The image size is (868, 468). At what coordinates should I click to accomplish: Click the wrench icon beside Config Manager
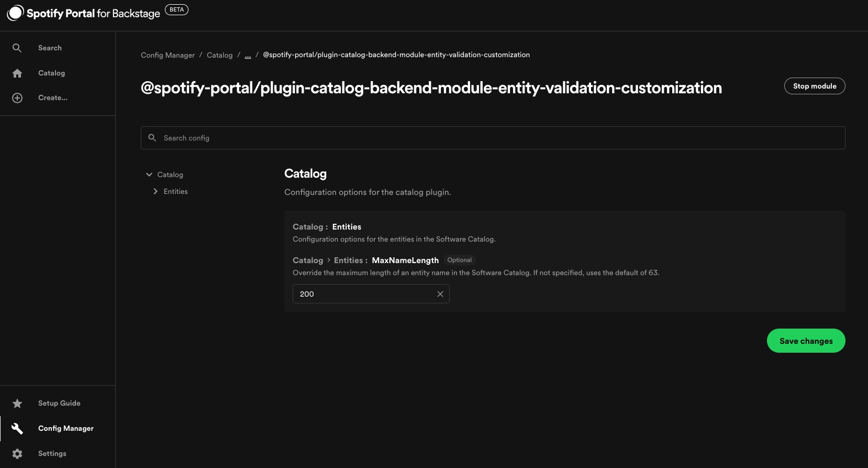[17, 428]
